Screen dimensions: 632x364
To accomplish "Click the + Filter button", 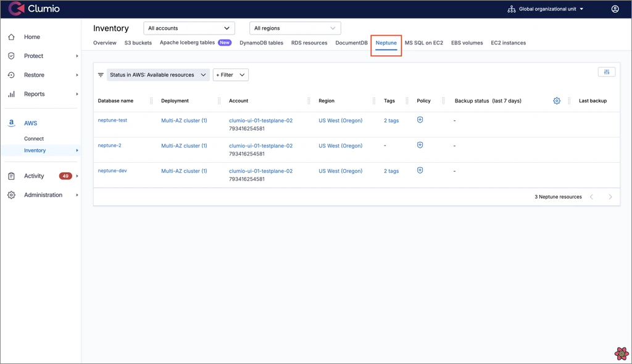I will click(x=230, y=75).
